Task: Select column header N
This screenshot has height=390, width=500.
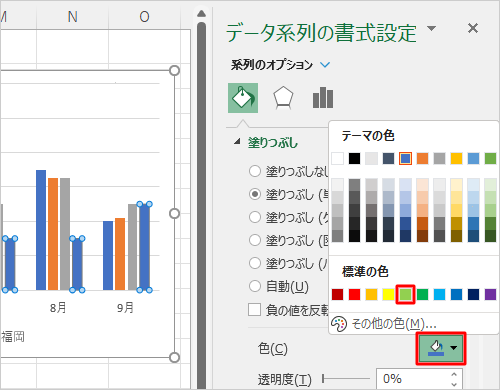Action: pyautogui.click(x=72, y=16)
